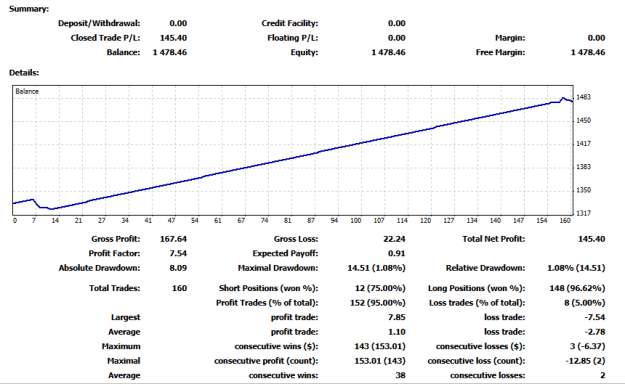This screenshot has width=625, height=384.
Task: Click the Relative Drawdown value 1.08% (14.51)
Action: 576,268
